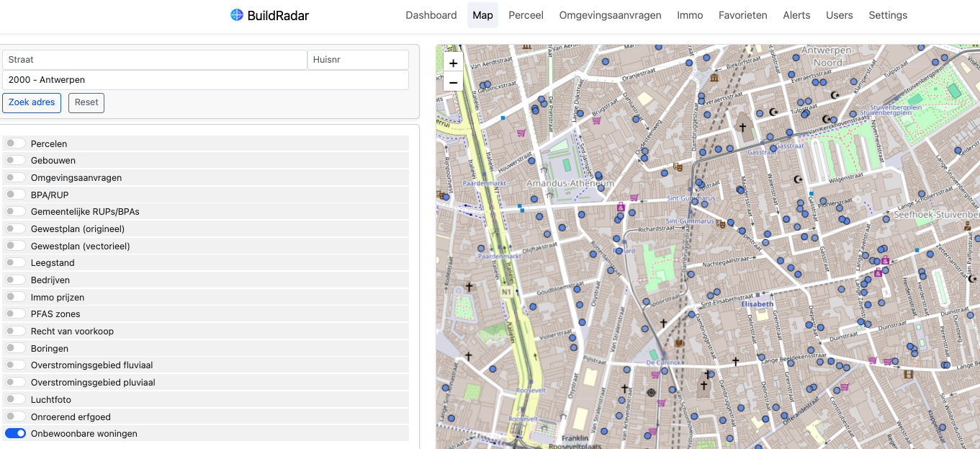Focus the Huisnr input field
Image resolution: width=980 pixels, height=449 pixels.
click(x=358, y=60)
